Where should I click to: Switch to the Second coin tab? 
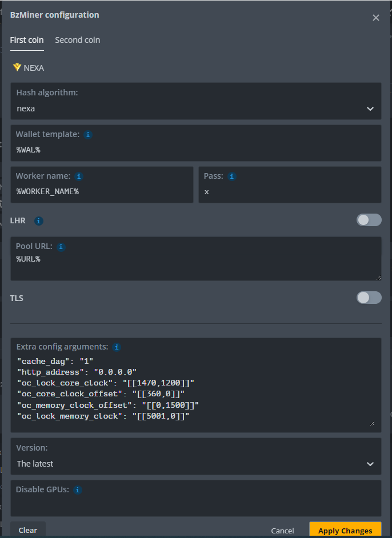tap(77, 39)
